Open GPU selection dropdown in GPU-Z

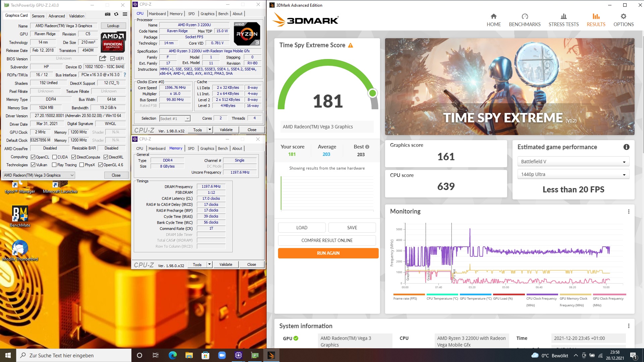point(39,175)
